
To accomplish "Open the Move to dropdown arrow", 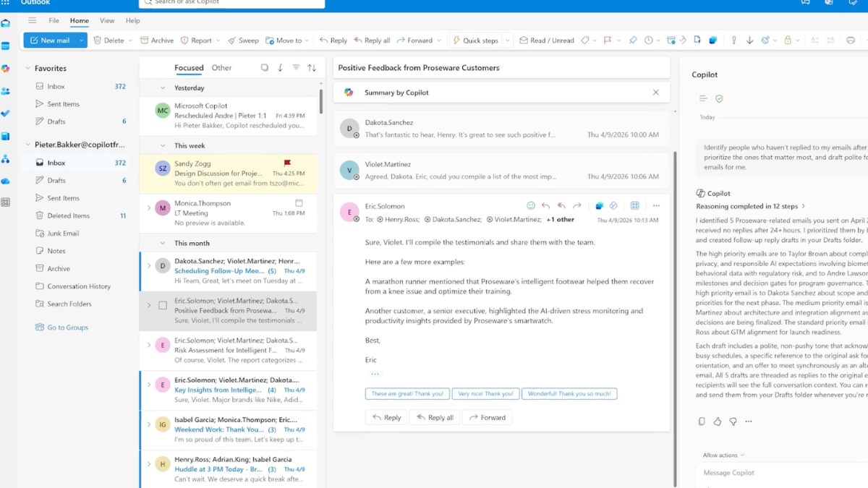I will [308, 40].
